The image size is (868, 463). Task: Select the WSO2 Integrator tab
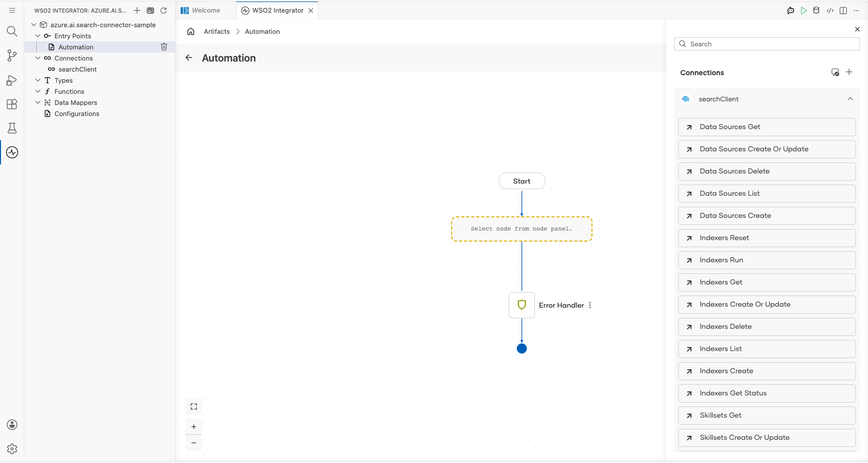click(x=278, y=10)
